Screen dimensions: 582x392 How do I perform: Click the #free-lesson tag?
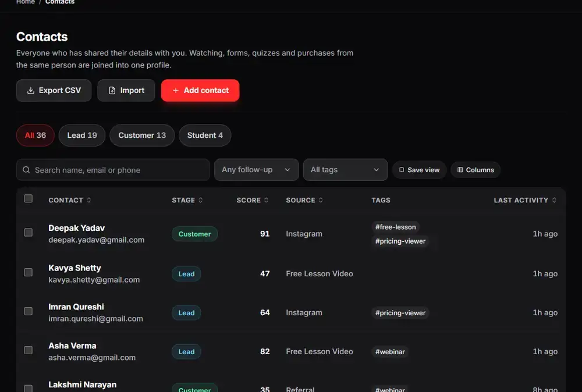click(x=395, y=227)
